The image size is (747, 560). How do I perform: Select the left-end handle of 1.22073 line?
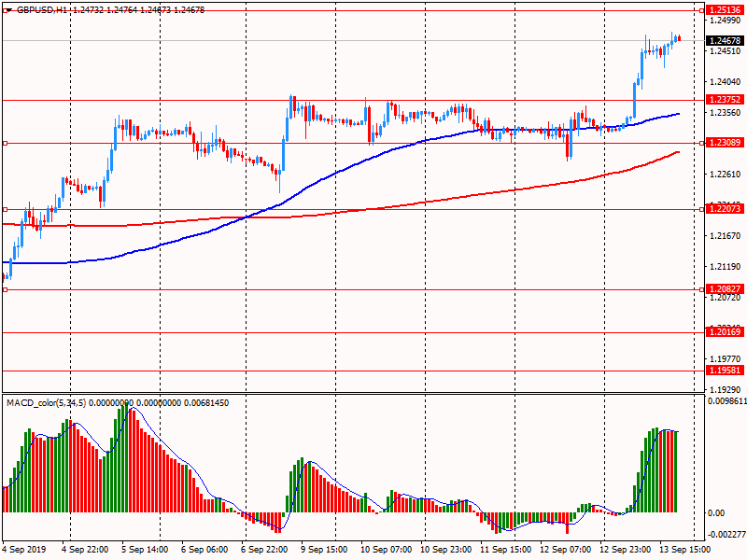click(x=6, y=209)
